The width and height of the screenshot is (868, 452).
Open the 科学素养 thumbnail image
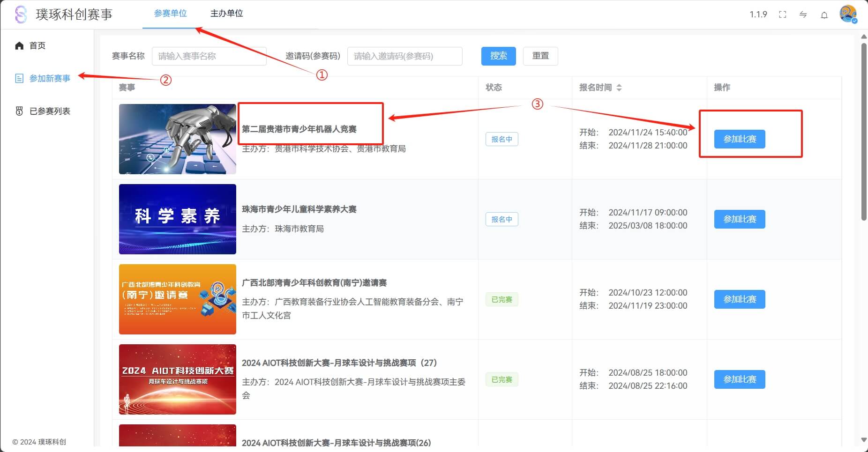click(x=178, y=219)
